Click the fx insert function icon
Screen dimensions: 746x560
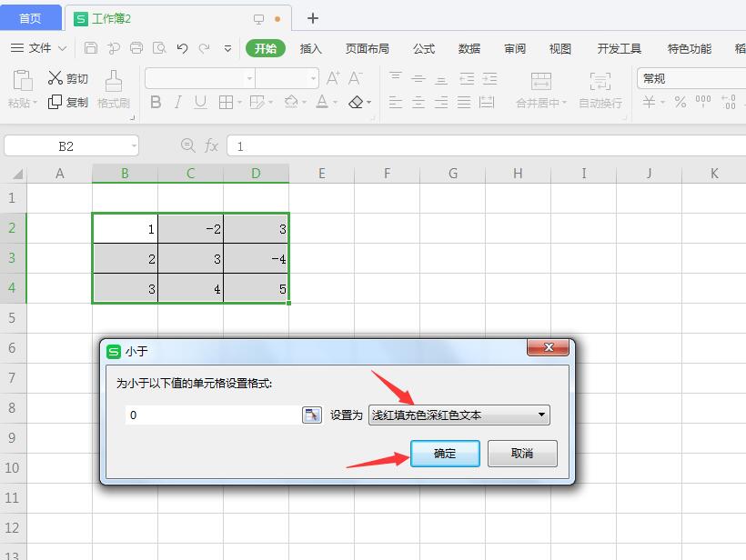(x=211, y=145)
